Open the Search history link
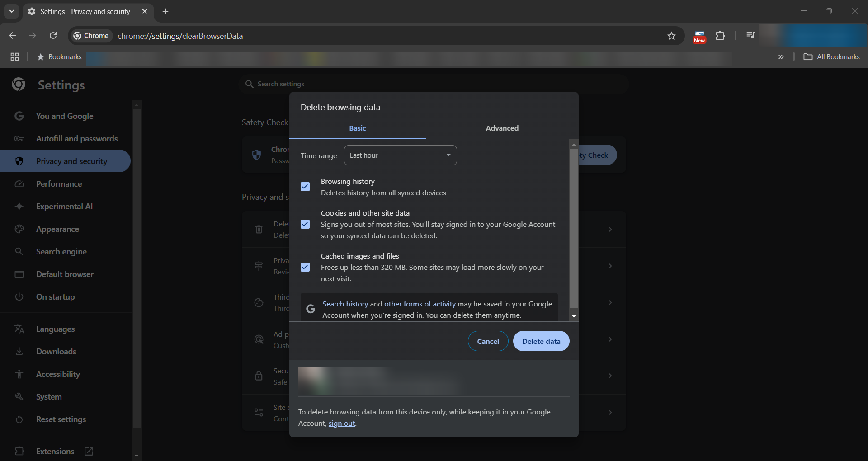The image size is (868, 461). click(x=345, y=304)
